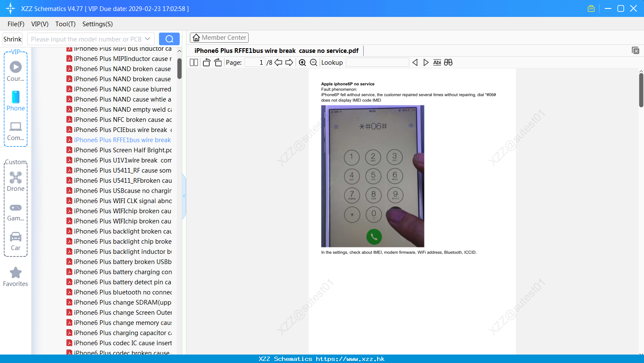Open iPhone6 Plus USBcause no charging file
Screen dimensions: 644x363
(x=119, y=191)
